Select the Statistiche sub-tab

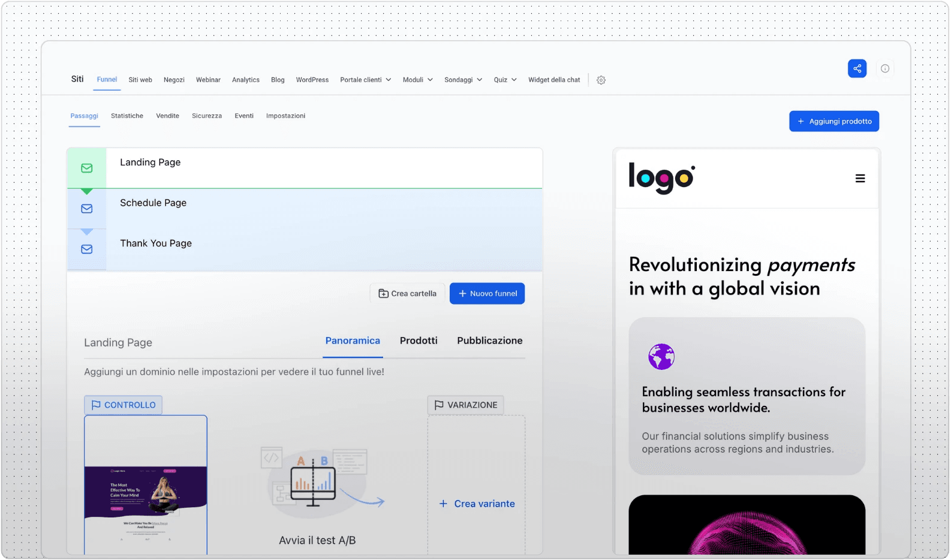pos(127,116)
